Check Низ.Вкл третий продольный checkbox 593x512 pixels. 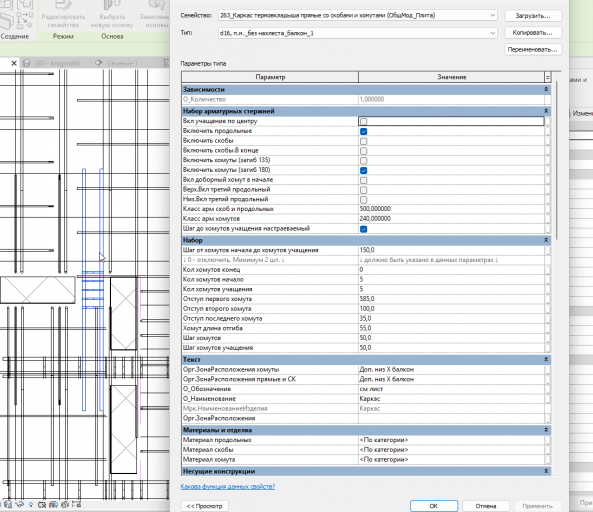pyautogui.click(x=363, y=200)
